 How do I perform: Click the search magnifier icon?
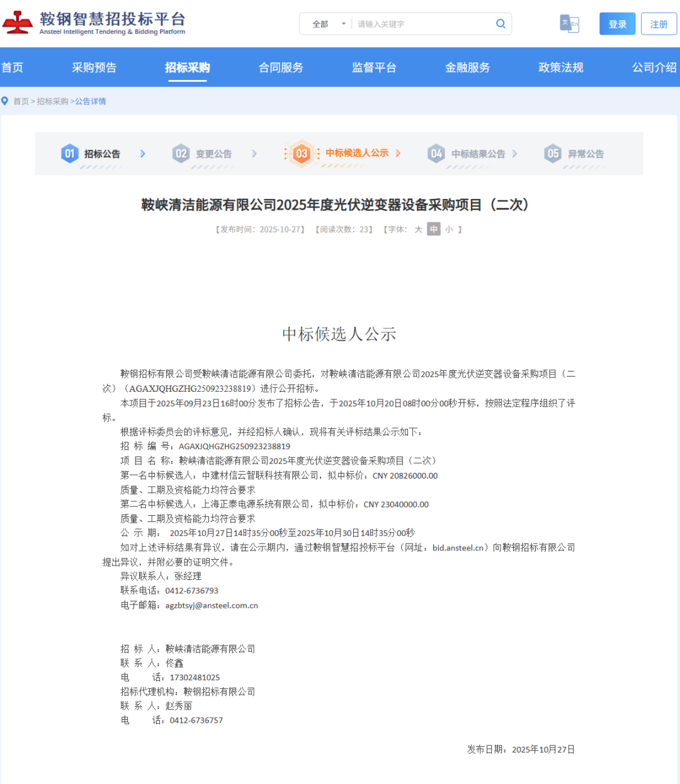point(501,24)
